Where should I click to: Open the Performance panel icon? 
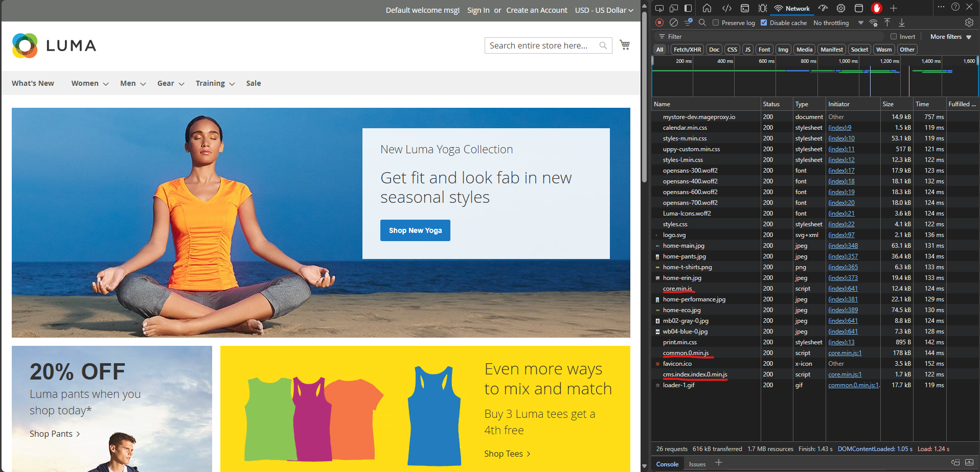tap(823, 8)
